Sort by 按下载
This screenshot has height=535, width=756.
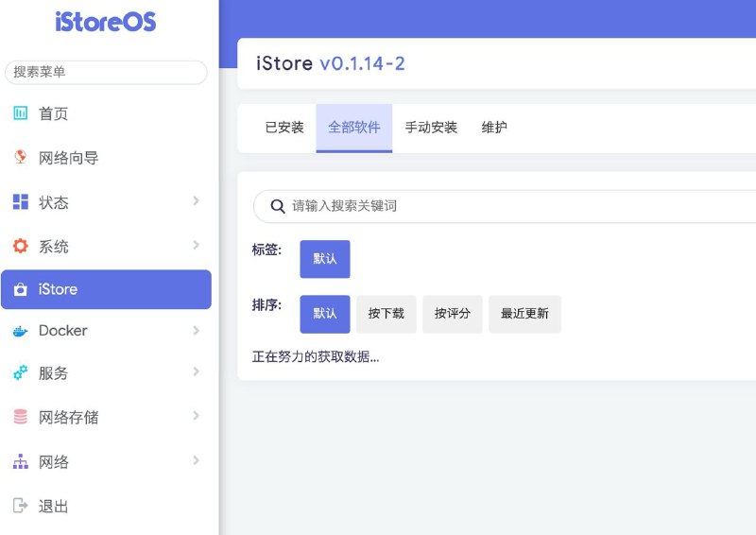tap(387, 314)
